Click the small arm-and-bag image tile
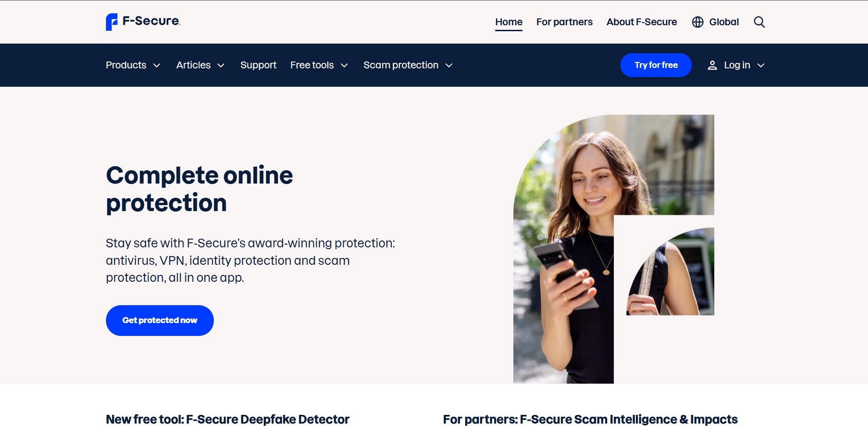This screenshot has height=430, width=868. 670,271
